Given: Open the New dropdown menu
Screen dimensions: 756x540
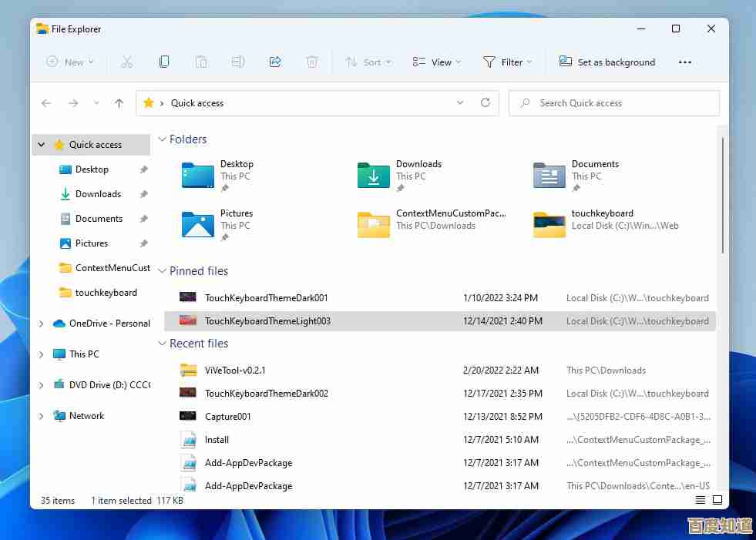Looking at the screenshot, I should pos(70,62).
